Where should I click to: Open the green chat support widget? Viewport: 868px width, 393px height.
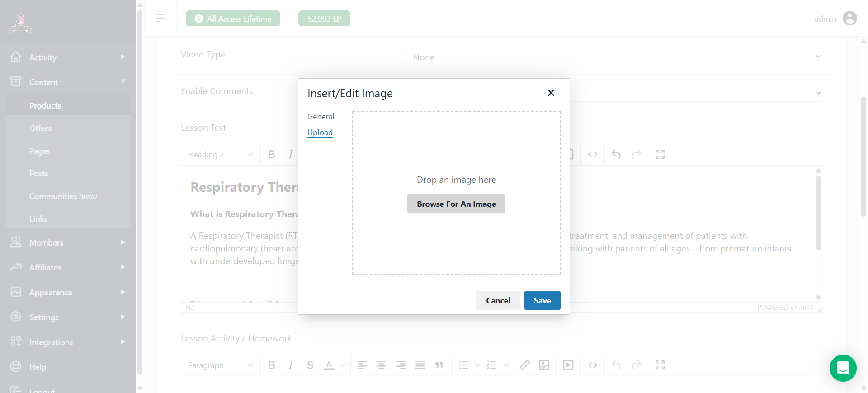(x=843, y=368)
